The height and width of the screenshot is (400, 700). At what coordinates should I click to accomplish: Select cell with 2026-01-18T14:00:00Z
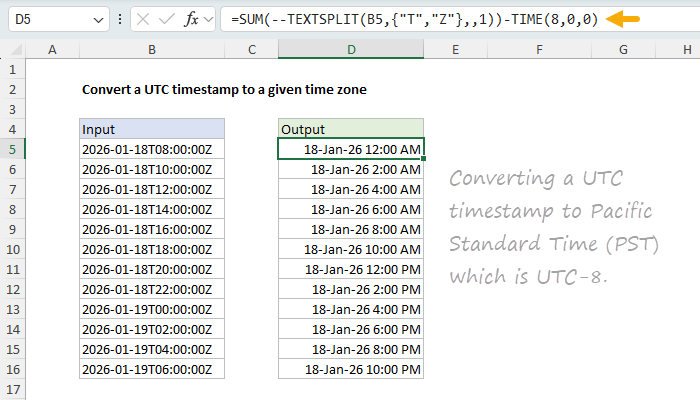[x=152, y=209]
